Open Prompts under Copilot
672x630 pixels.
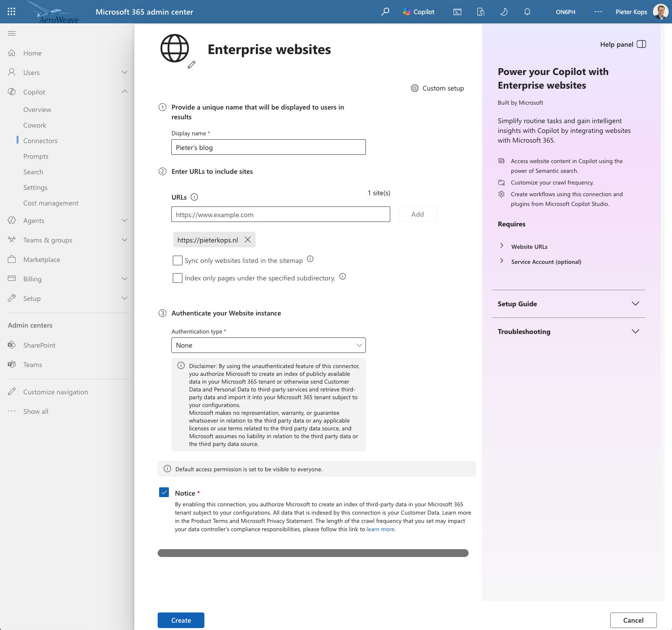(x=36, y=156)
